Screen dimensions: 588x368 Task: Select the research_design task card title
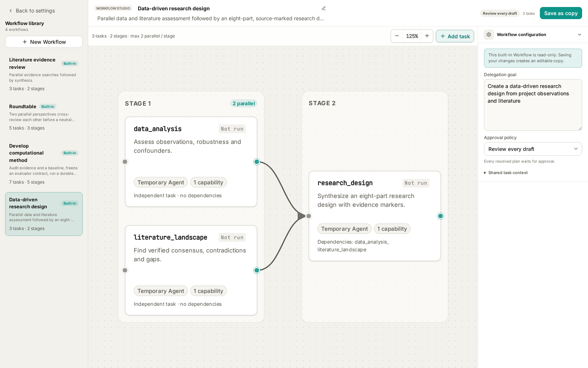tap(345, 183)
